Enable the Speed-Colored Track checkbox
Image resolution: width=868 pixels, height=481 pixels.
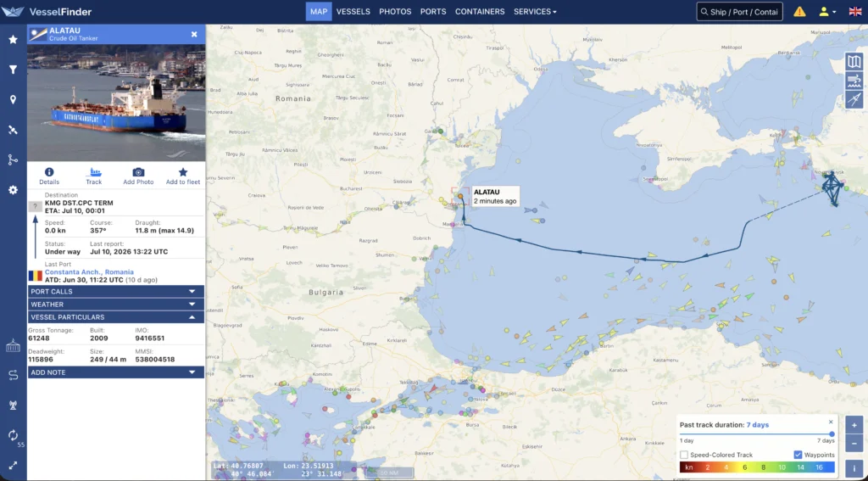[x=684, y=455]
